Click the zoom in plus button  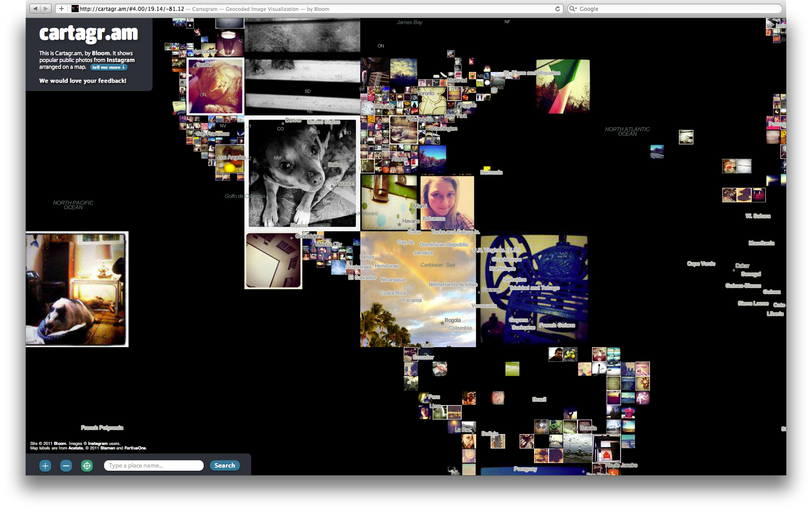coord(45,465)
